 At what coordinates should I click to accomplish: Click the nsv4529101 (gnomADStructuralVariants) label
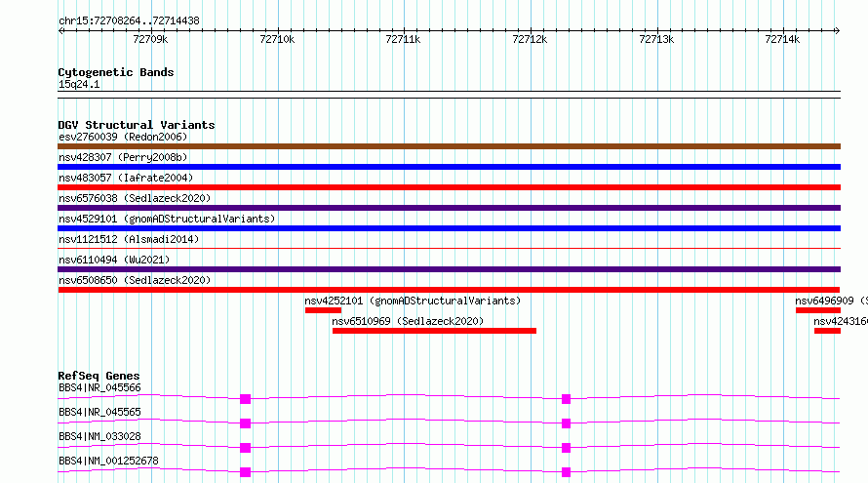coord(167,219)
